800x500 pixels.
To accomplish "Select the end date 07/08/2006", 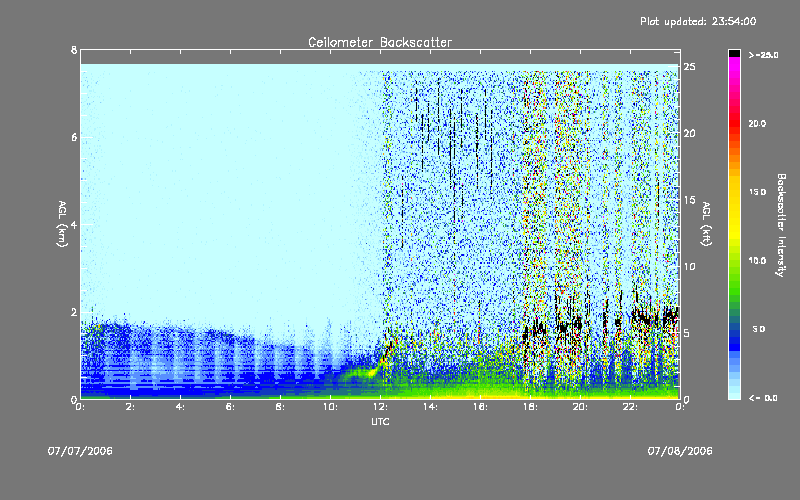I will tap(680, 451).
